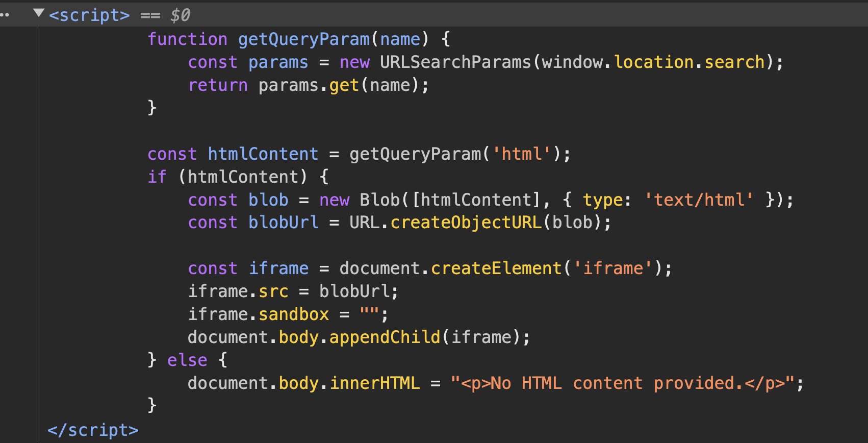Screen dimensions: 868x443
Task: Click the htmlContent variable declaration name
Action: pyautogui.click(x=263, y=154)
